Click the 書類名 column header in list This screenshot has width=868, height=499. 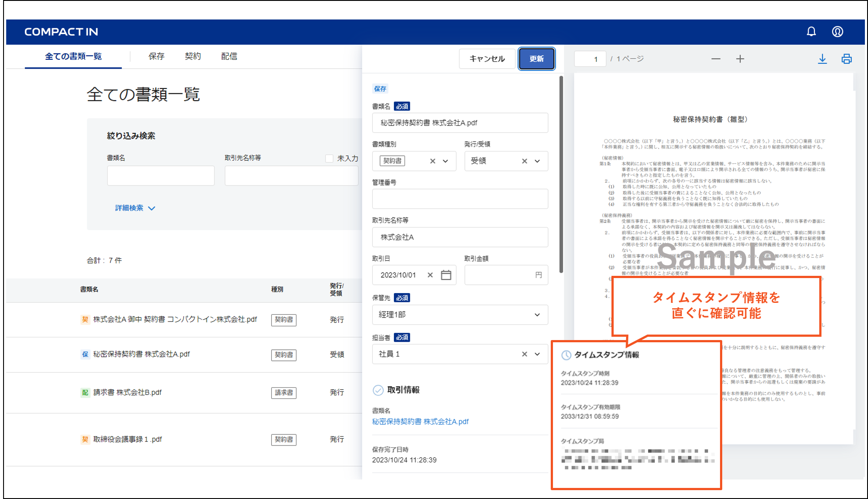(89, 289)
